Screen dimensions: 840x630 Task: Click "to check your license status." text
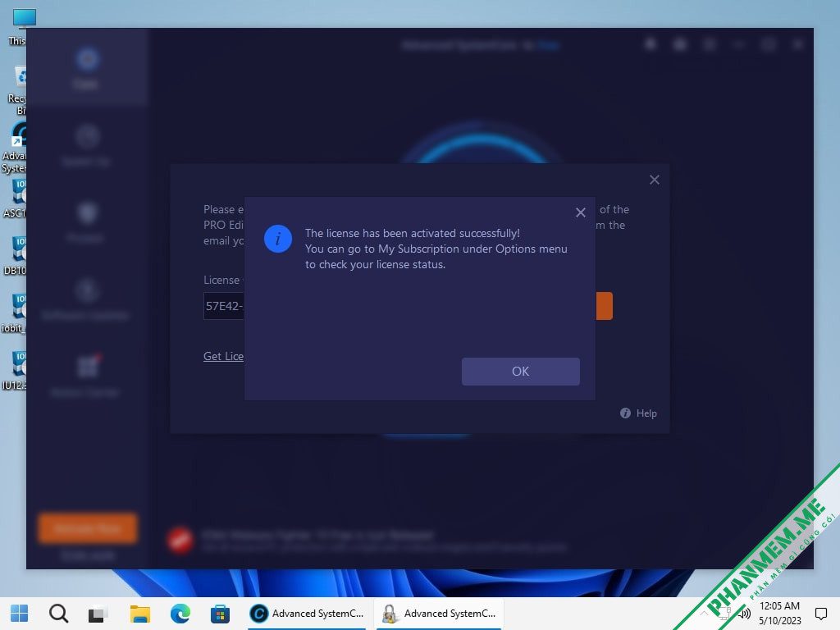375,264
